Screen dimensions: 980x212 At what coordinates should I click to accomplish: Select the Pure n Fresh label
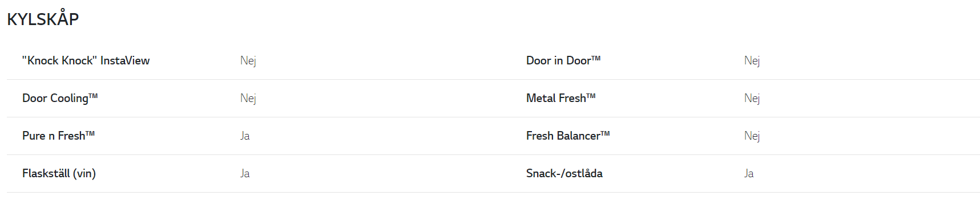pyautogui.click(x=58, y=136)
